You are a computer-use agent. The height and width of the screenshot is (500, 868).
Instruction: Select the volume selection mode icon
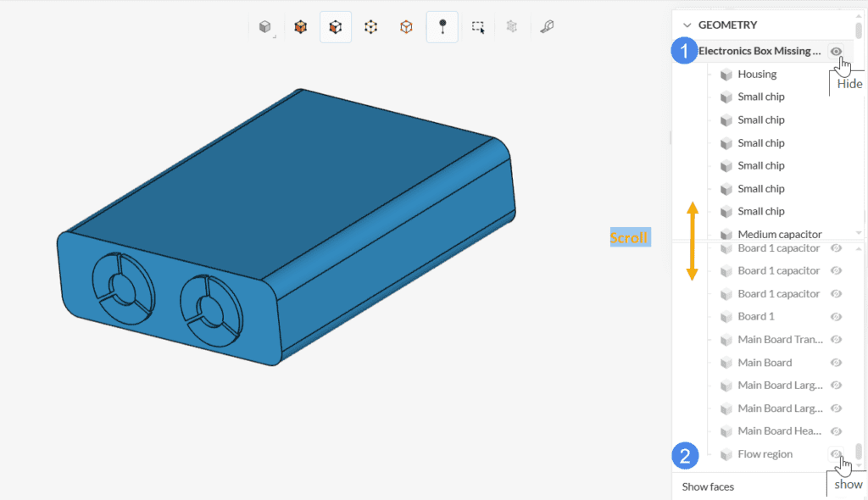coord(300,27)
